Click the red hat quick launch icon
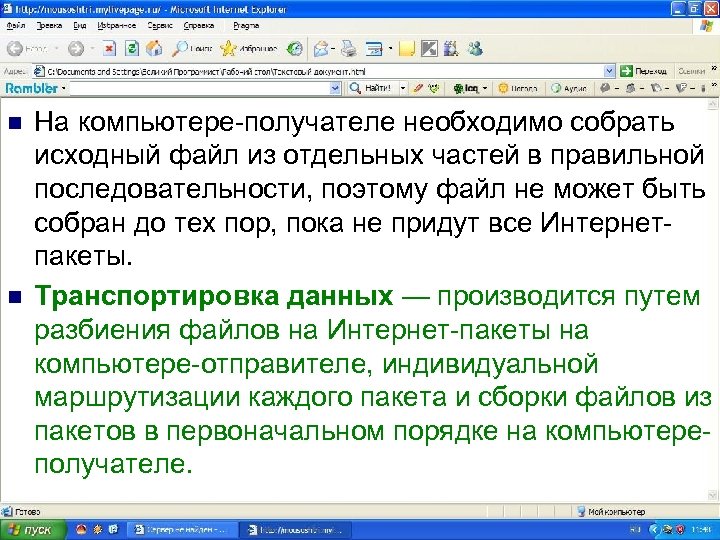Viewport: 720px width, 540px height. point(81,529)
